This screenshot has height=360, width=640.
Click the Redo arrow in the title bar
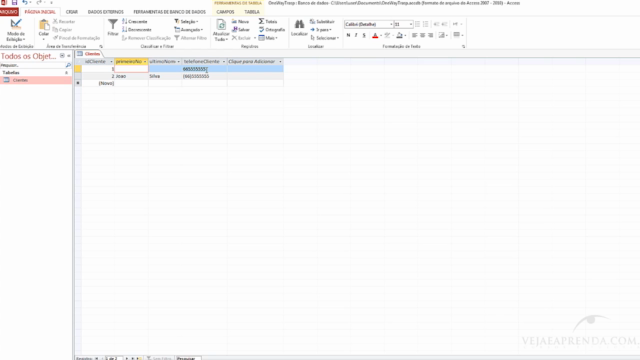tap(39, 2)
